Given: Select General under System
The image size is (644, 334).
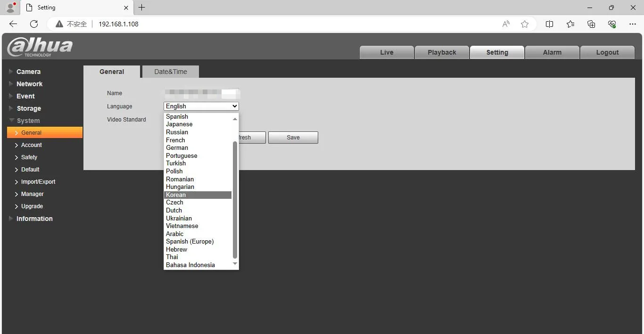Looking at the screenshot, I should click(x=45, y=133).
